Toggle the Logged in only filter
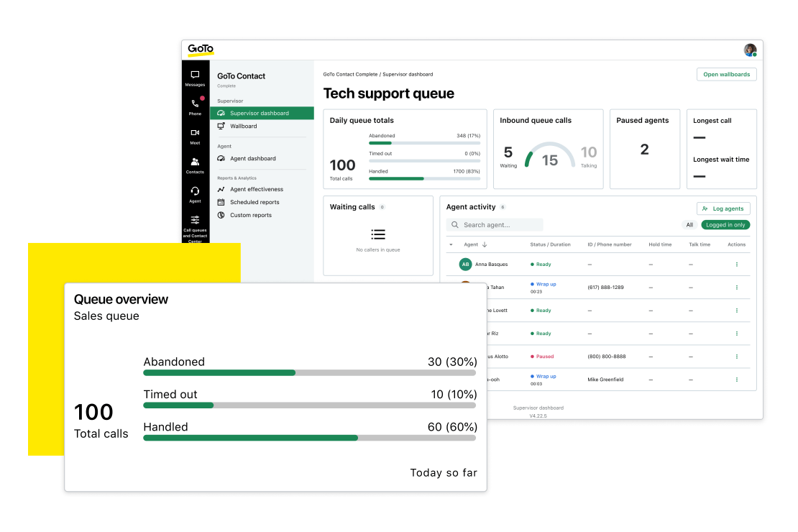Screen dimensions: 798x532 tap(725, 224)
